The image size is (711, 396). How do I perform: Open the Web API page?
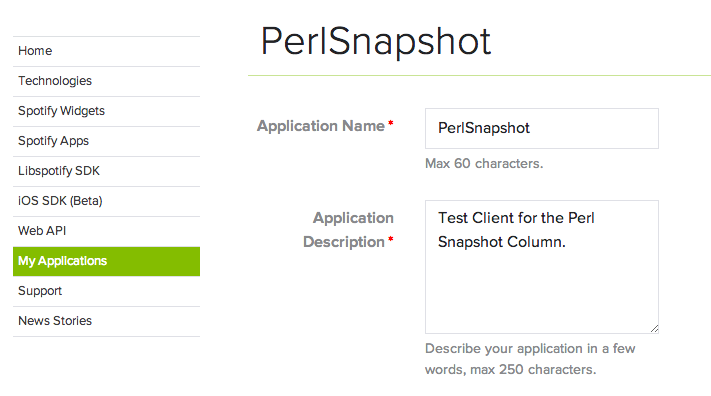pyautogui.click(x=106, y=231)
